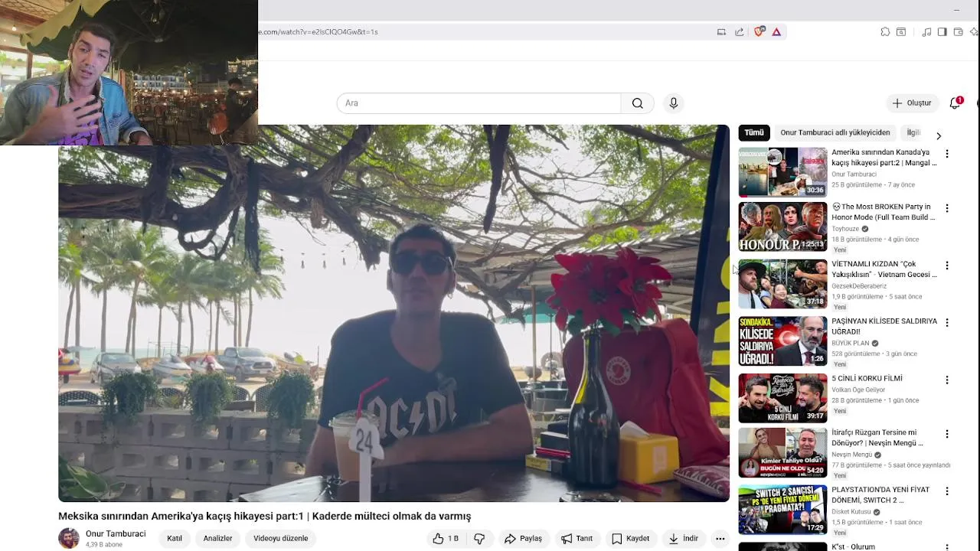Open HONOUR party video thumbnail
This screenshot has height=551, width=980.
tap(782, 227)
